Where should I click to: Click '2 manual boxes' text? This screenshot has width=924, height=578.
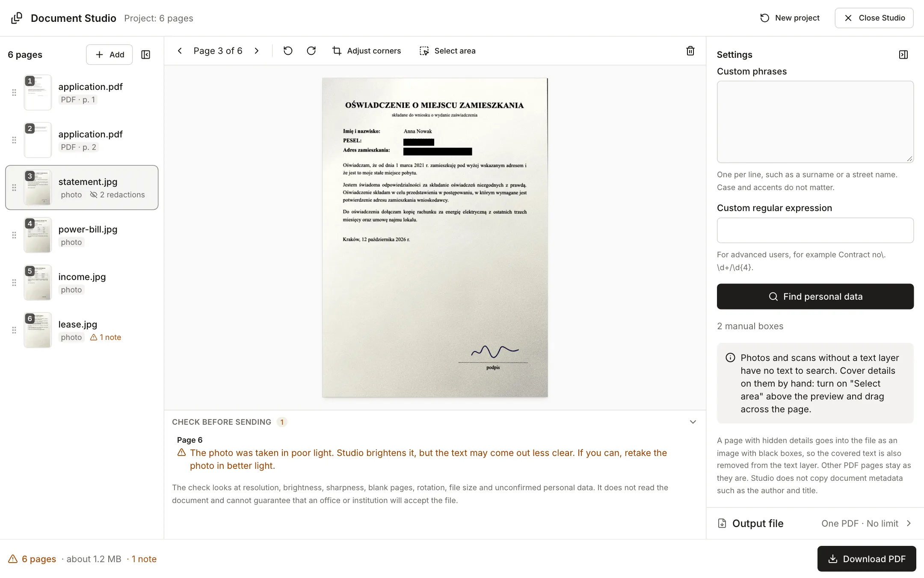(x=750, y=326)
